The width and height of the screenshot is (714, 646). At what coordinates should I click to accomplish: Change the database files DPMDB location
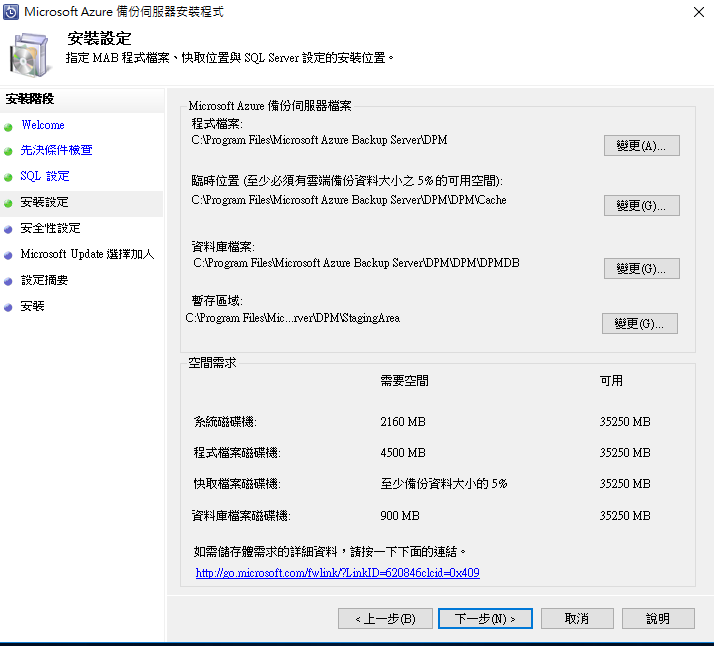(642, 269)
